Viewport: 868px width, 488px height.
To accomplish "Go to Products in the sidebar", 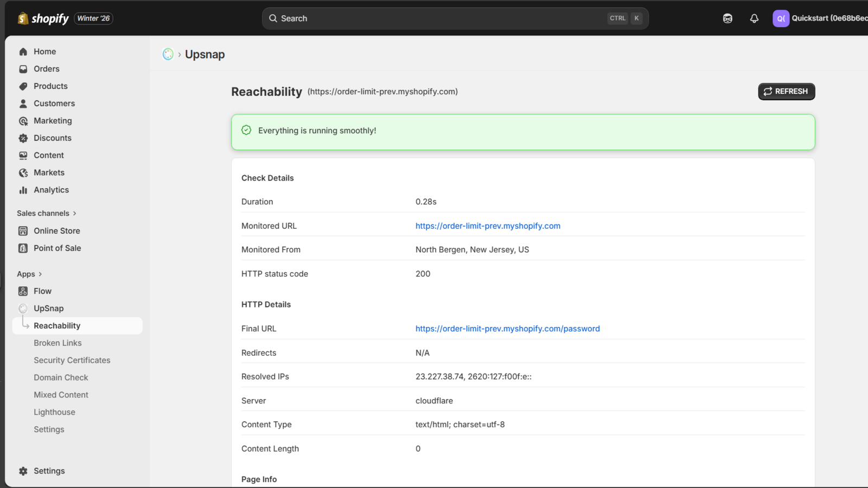I will [x=50, y=86].
